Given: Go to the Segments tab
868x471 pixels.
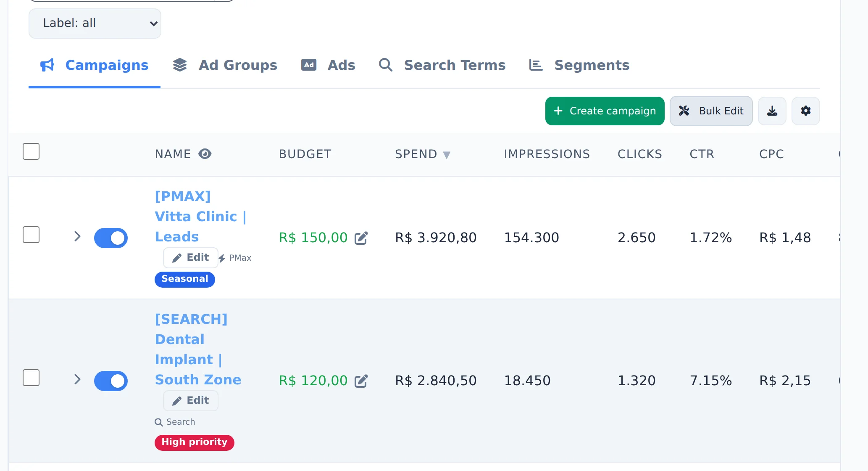Looking at the screenshot, I should point(579,65).
